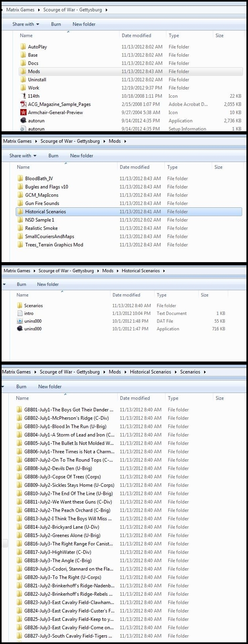Image resolution: width=248 pixels, height=644 pixels.
Task: Select the Gun Fire Sounds folder icon
Action: (20, 203)
